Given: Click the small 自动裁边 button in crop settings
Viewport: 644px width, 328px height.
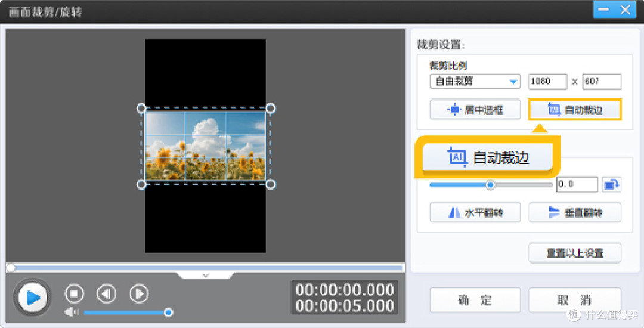Looking at the screenshot, I should coord(575,110).
